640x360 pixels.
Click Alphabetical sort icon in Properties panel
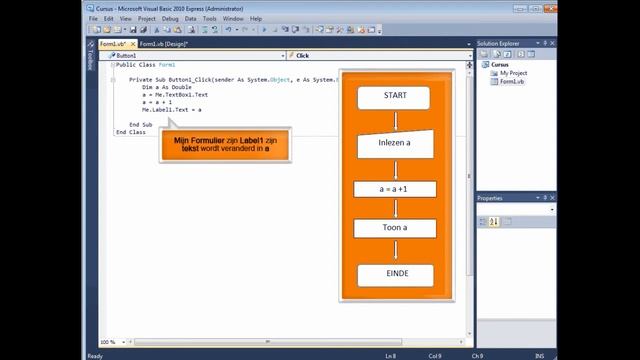pyautogui.click(x=494, y=222)
